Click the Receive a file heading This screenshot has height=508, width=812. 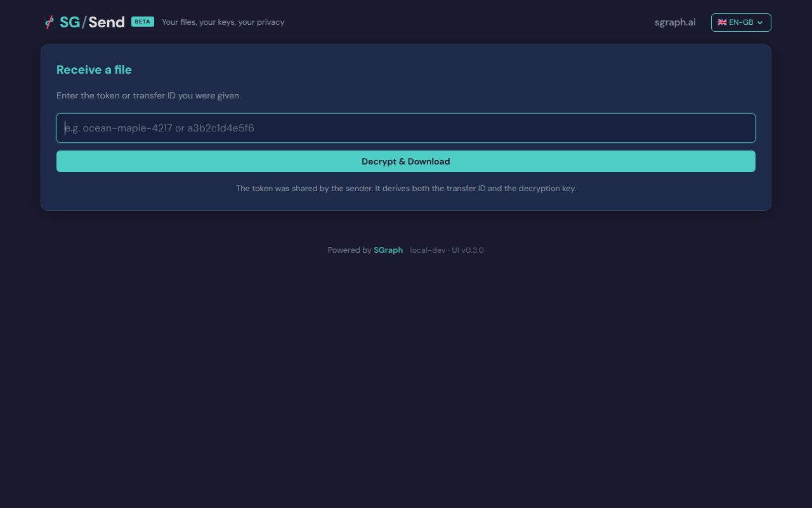tap(93, 70)
